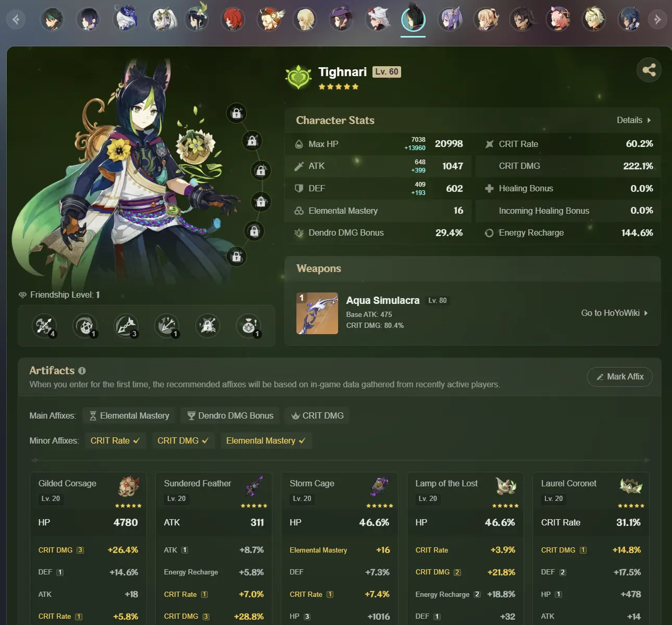
Task: Open the Aqua Simulacra bow thumbnail
Action: [x=317, y=313]
